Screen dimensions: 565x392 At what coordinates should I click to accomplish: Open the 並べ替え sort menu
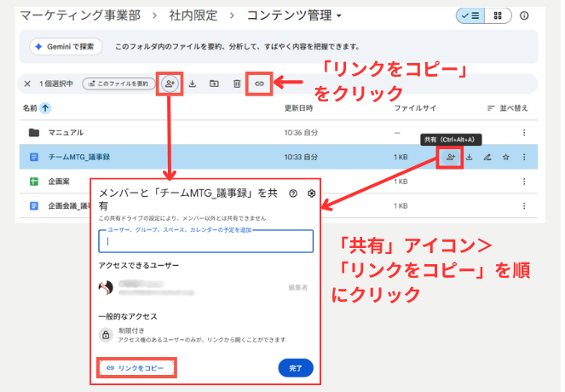(507, 108)
